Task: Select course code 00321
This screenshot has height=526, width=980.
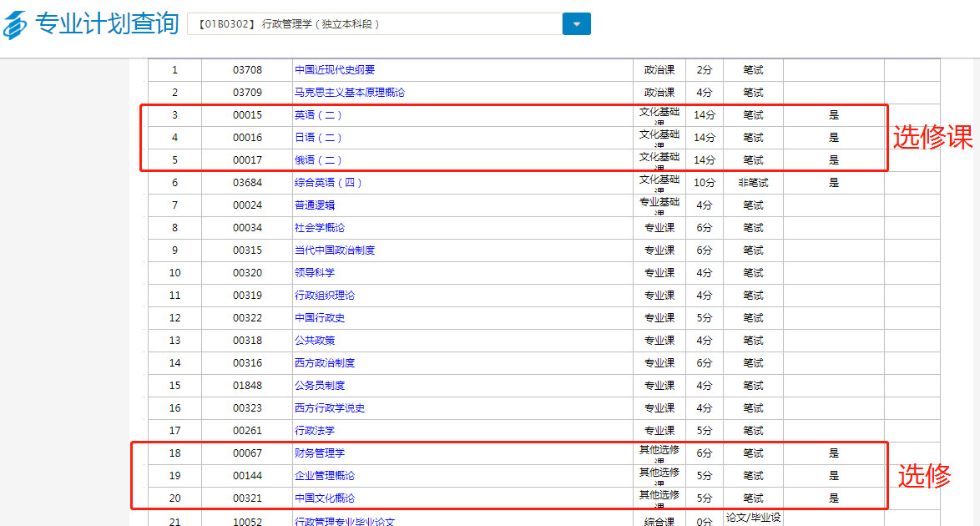Action: click(x=247, y=498)
